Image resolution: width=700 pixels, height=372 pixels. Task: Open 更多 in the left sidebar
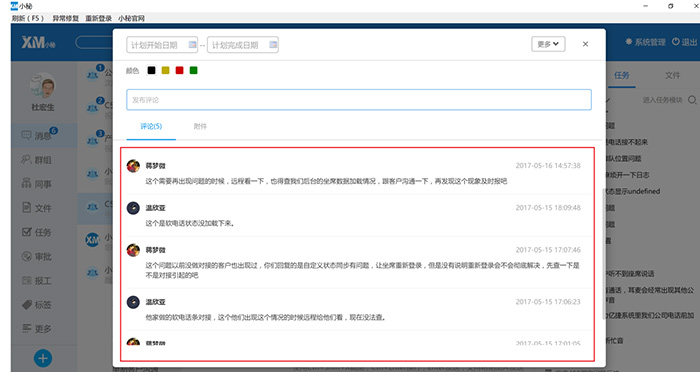37,329
